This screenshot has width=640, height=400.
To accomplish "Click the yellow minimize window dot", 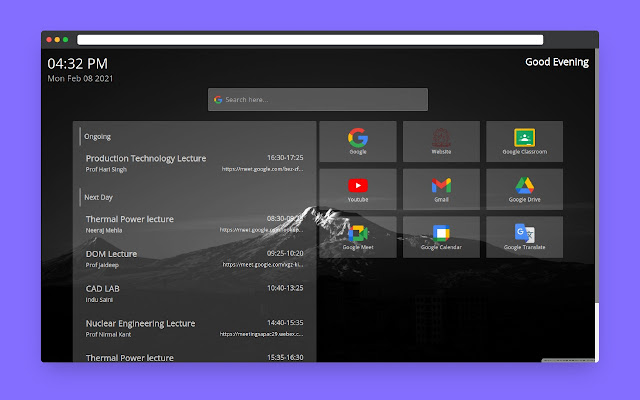I will point(57,40).
